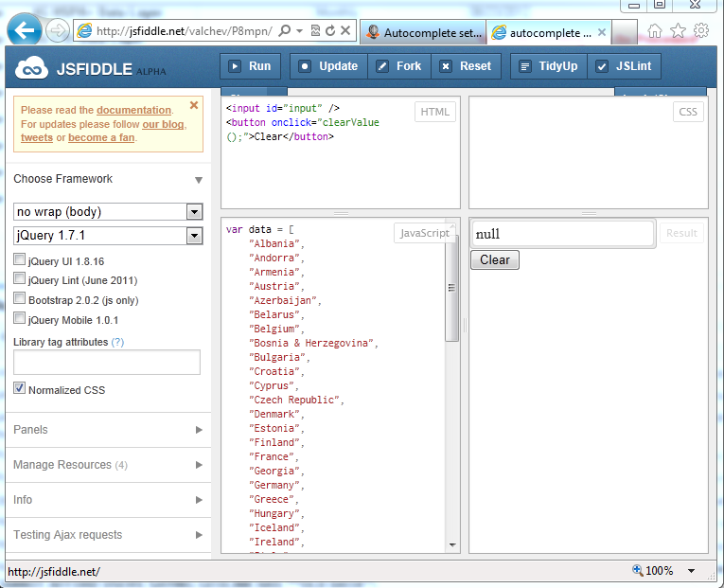Switch to the 'autocomplete ...' browser tab

click(x=549, y=32)
